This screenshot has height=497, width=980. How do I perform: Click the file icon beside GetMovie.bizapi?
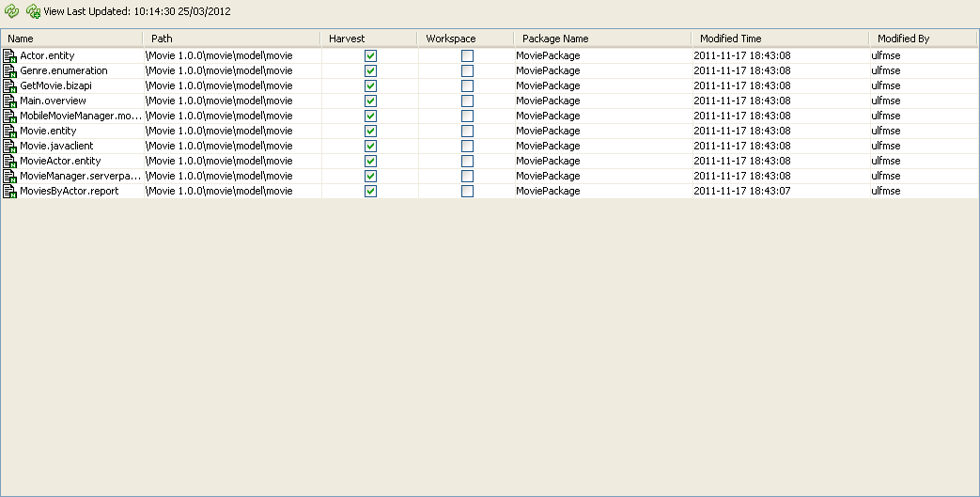click(10, 86)
